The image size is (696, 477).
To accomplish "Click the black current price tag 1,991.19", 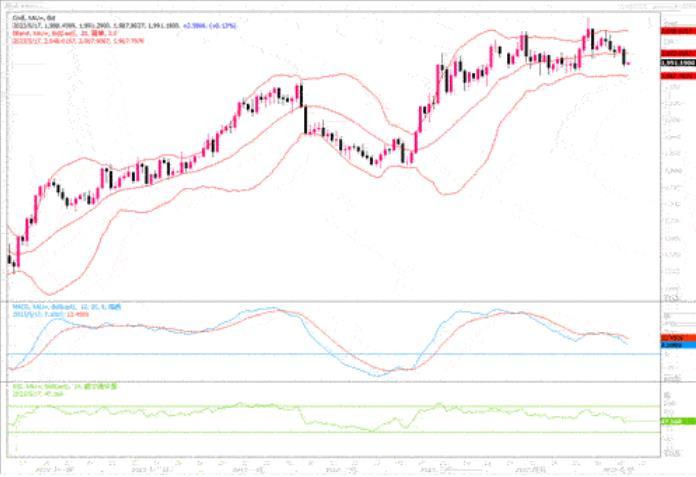I will 675,61.
